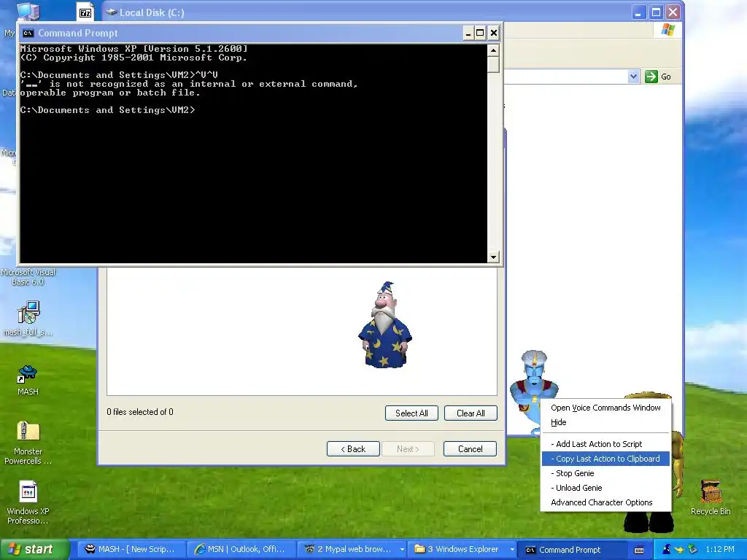Image resolution: width=747 pixels, height=560 pixels.
Task: Switch to Command Prompt taskbar button
Action: 573,550
